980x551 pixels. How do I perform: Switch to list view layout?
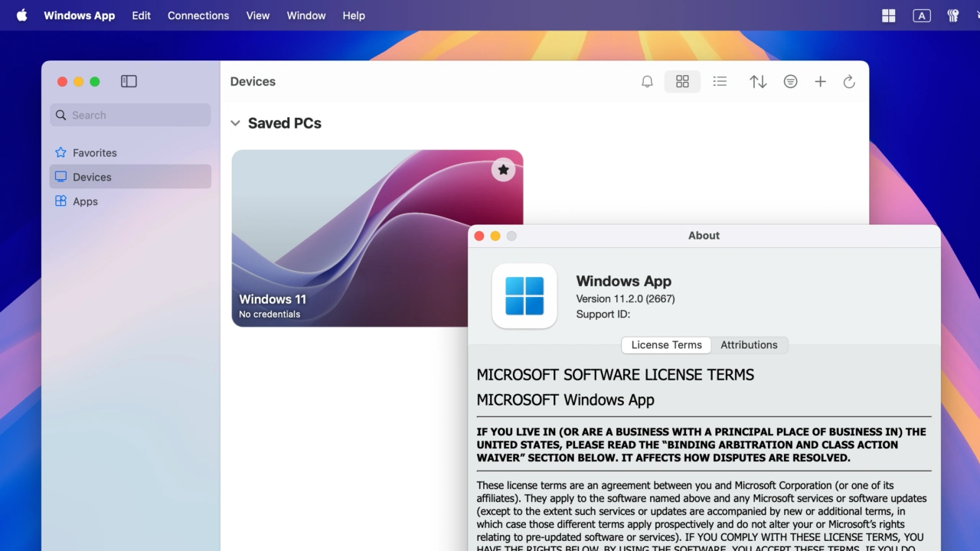pyautogui.click(x=720, y=82)
